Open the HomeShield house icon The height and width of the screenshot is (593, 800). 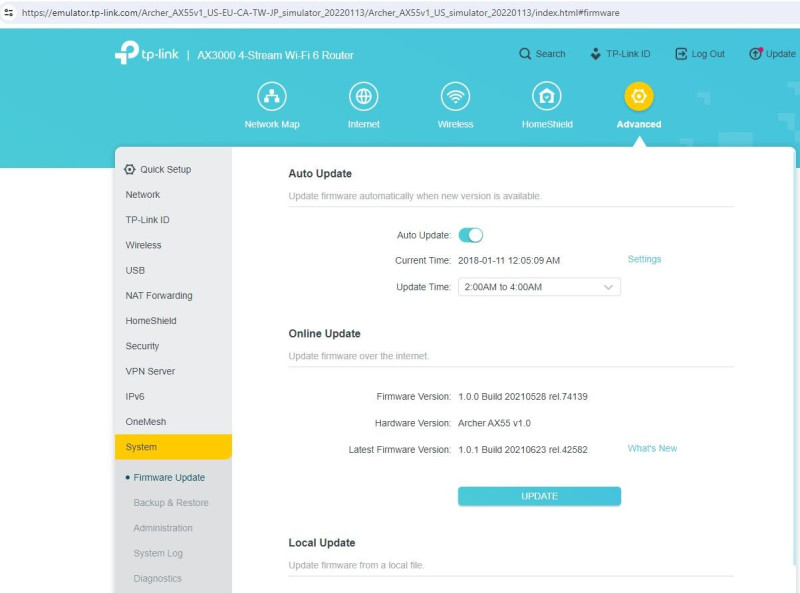(547, 96)
